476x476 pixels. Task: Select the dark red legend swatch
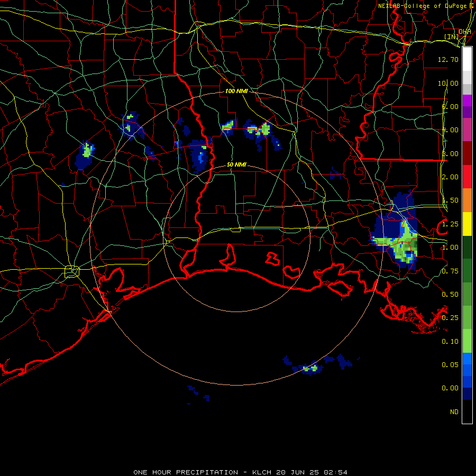467,153
